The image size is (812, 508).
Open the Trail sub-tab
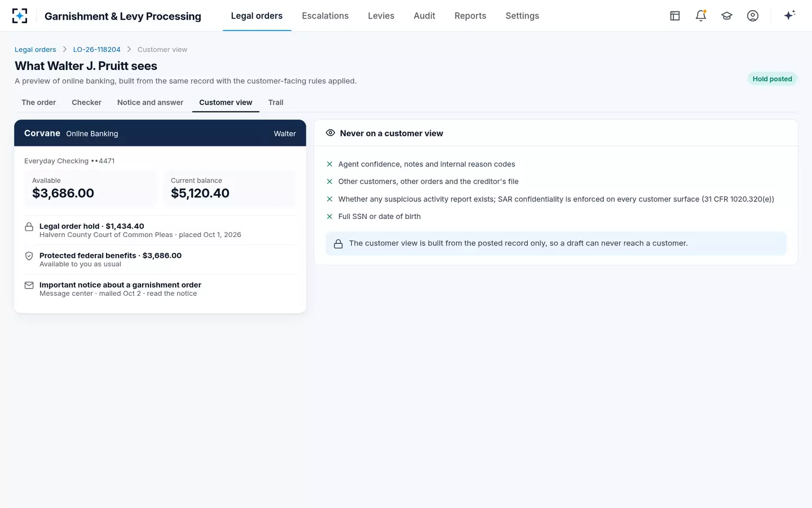pos(276,103)
